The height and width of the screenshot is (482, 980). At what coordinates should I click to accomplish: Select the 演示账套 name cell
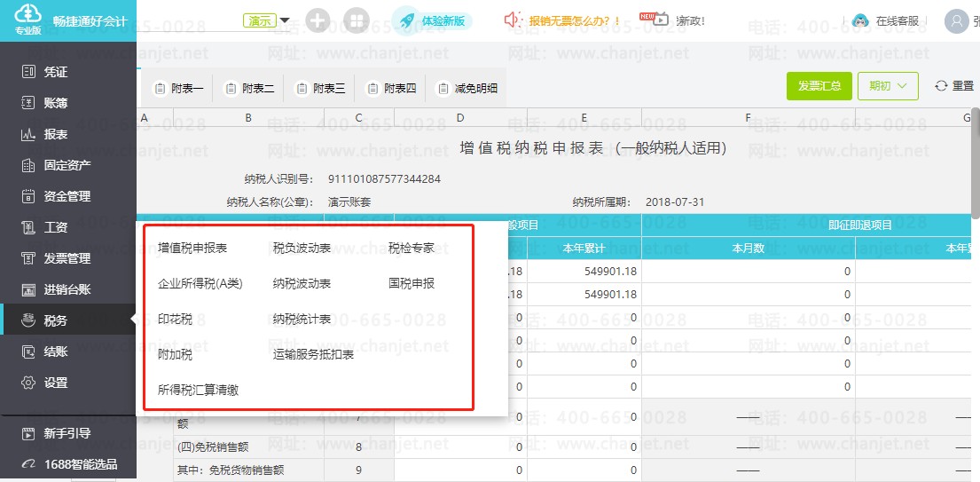[x=349, y=202]
